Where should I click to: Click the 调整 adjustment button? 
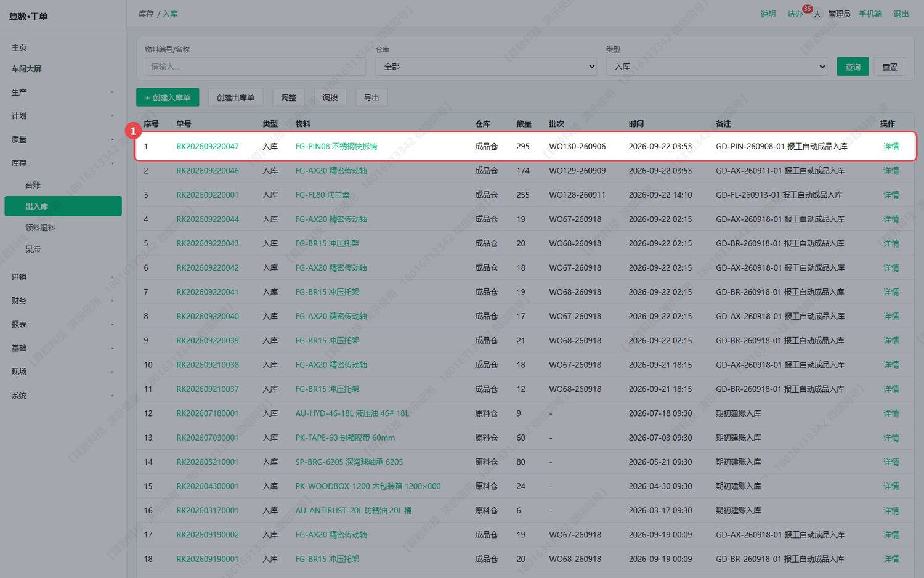[x=288, y=97]
